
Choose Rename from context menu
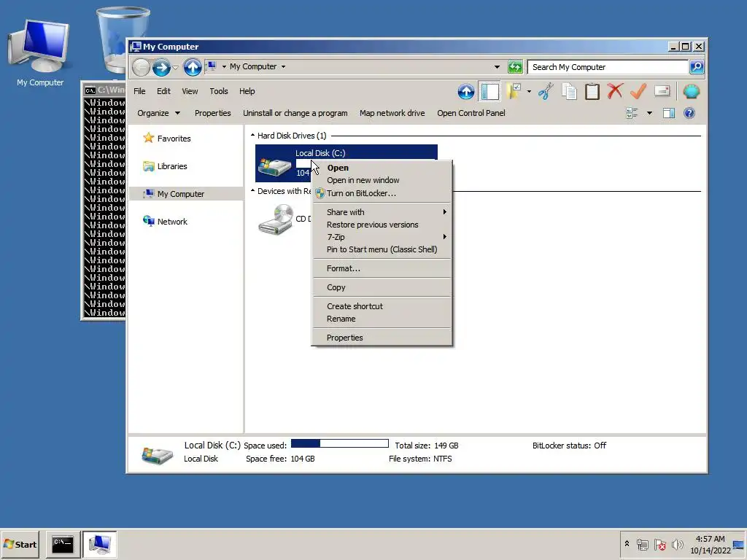point(381,319)
